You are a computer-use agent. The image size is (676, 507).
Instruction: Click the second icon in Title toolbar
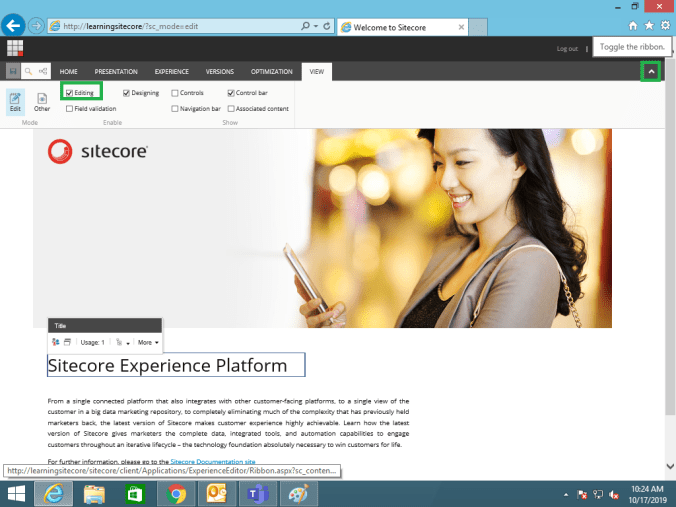point(68,342)
